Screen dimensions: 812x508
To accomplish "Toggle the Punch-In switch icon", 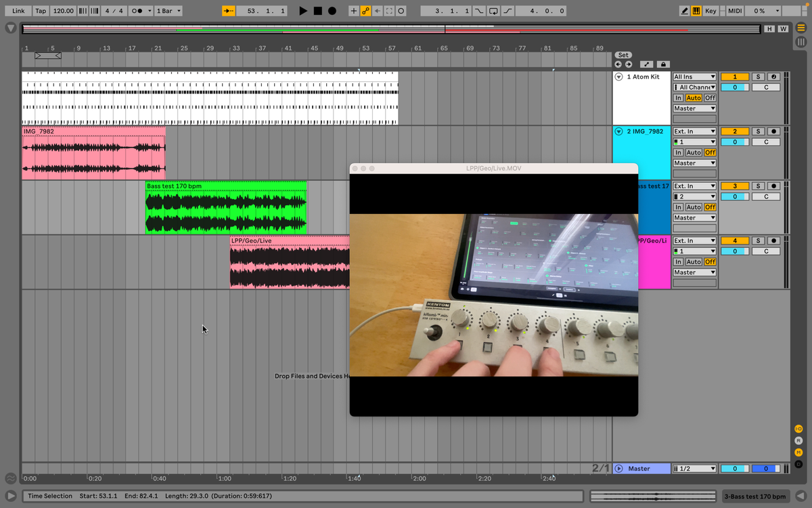I will [479, 11].
